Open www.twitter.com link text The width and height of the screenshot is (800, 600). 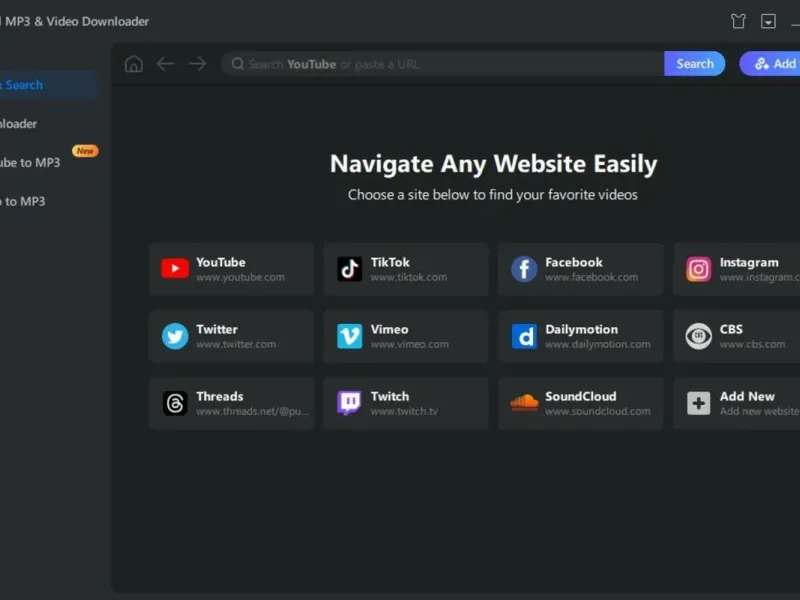click(x=236, y=344)
